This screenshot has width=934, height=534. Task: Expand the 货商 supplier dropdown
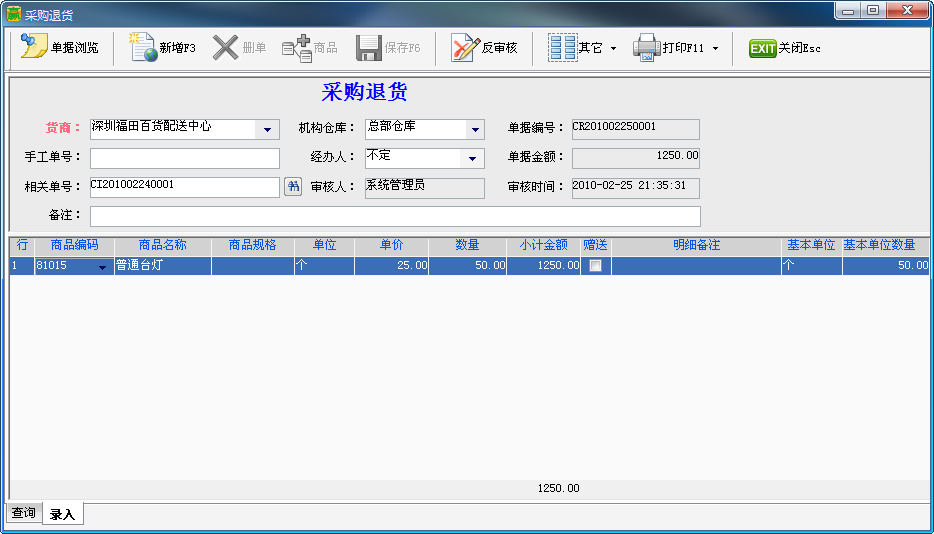pos(267,130)
